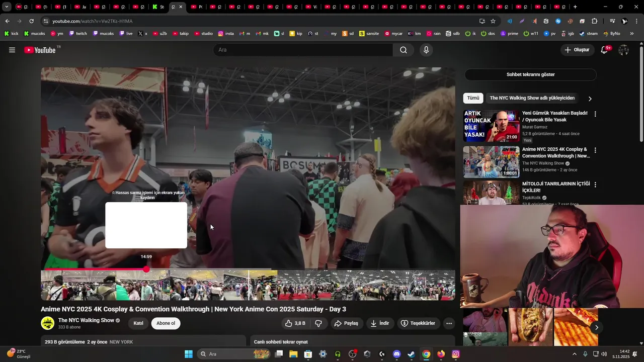This screenshot has height=362, width=644.
Task: Open the Windows Start menu
Action: [189, 354]
